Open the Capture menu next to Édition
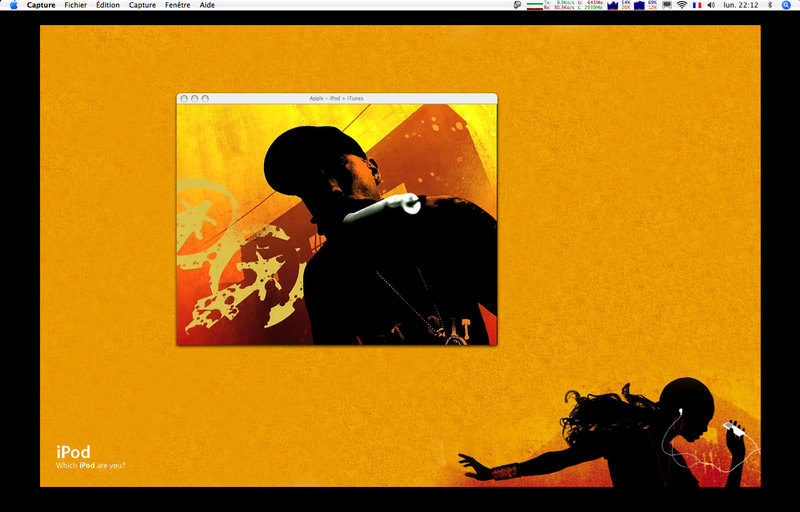This screenshot has width=800, height=512. coord(142,5)
